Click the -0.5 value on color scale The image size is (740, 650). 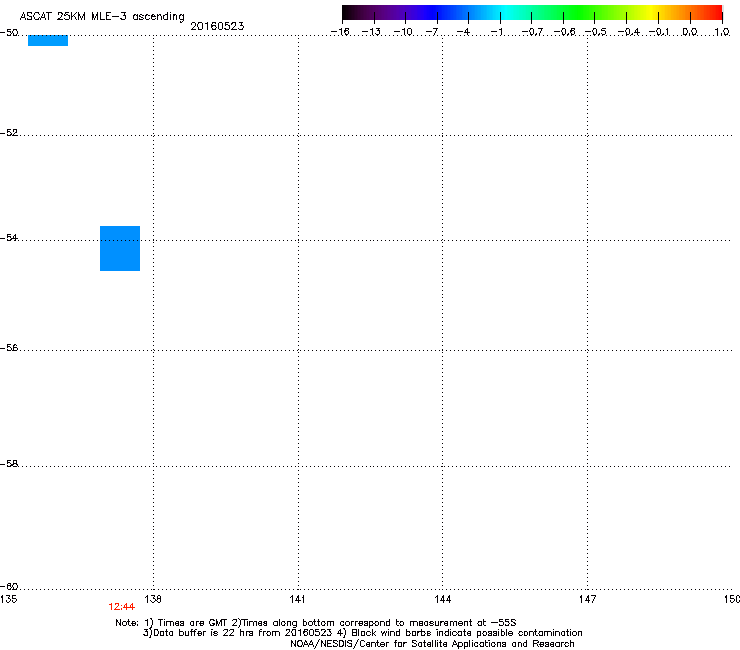(596, 32)
